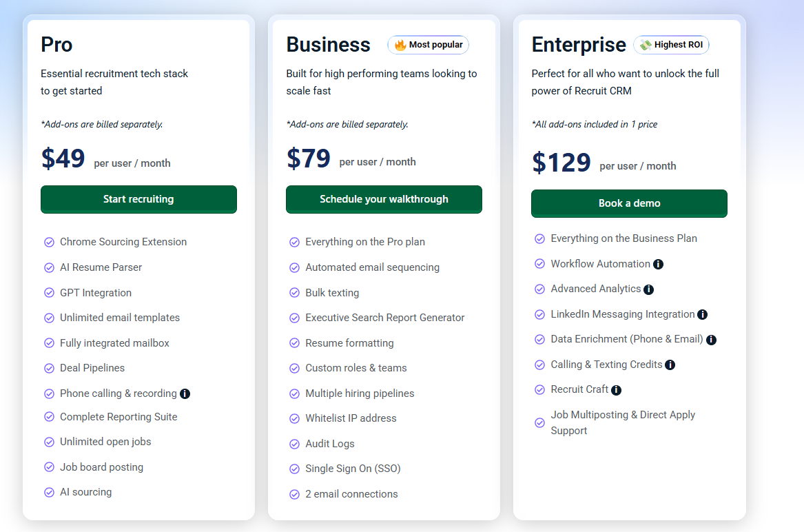Click Schedule your walkthrough button

coord(384,199)
